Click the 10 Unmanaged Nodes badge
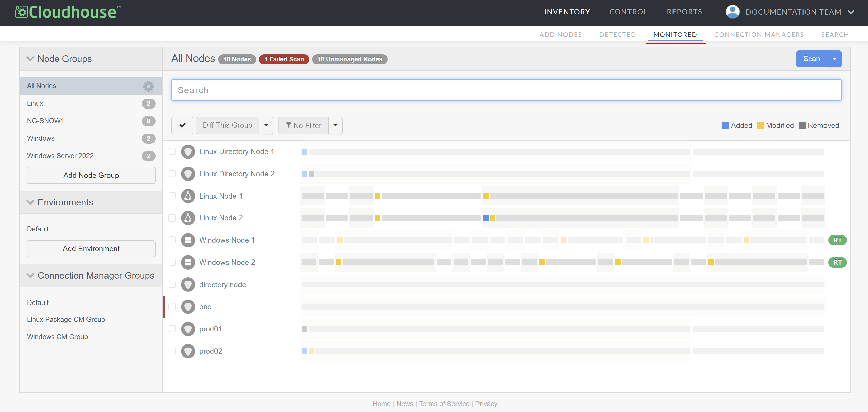The width and height of the screenshot is (868, 412). (350, 59)
